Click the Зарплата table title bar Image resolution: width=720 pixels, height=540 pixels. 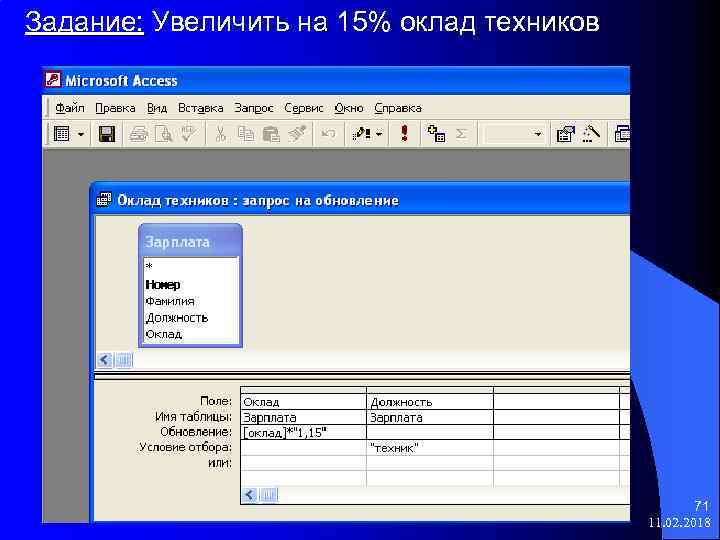click(x=191, y=242)
